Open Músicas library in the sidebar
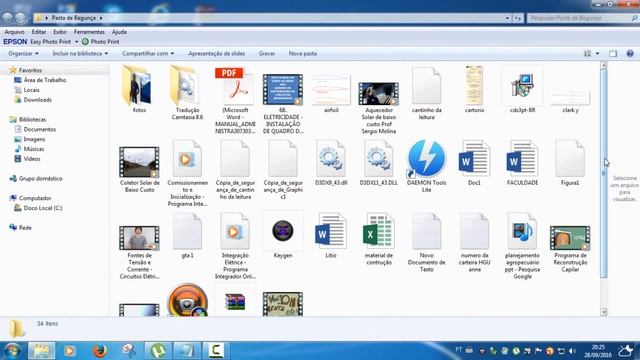 (29, 149)
